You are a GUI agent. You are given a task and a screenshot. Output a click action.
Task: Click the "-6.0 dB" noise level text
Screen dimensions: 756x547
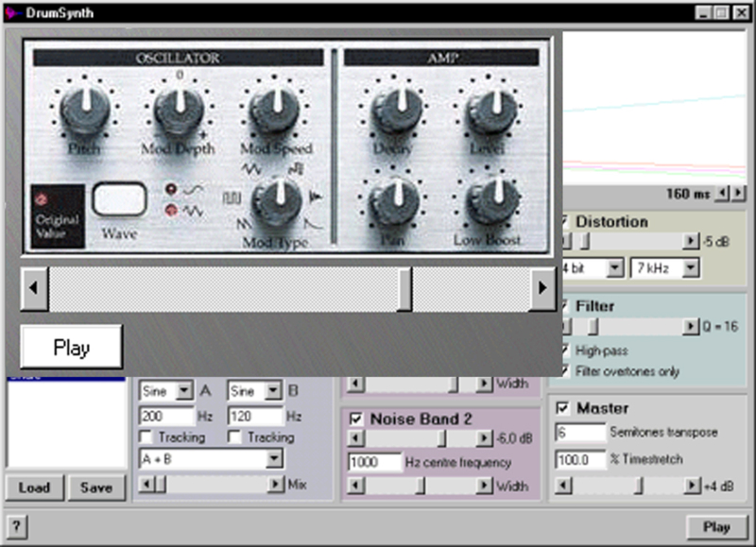(x=514, y=438)
